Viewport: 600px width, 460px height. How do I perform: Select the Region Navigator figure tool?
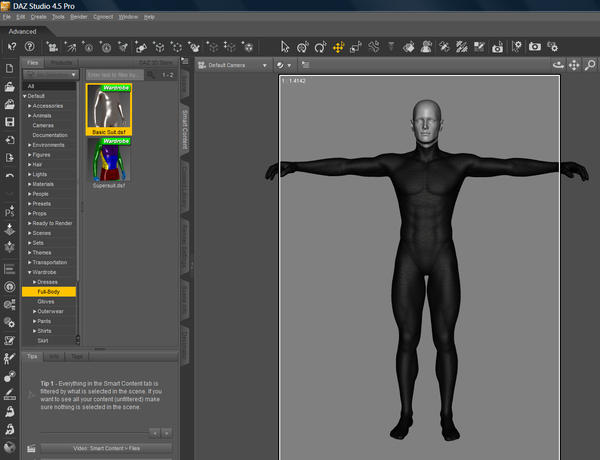(x=426, y=47)
